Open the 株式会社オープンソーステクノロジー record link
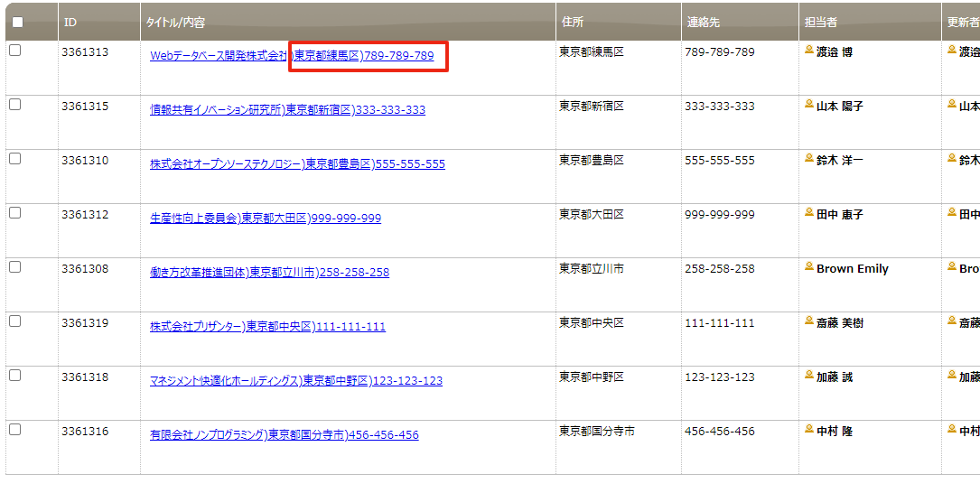This screenshot has height=493, width=980. [297, 164]
